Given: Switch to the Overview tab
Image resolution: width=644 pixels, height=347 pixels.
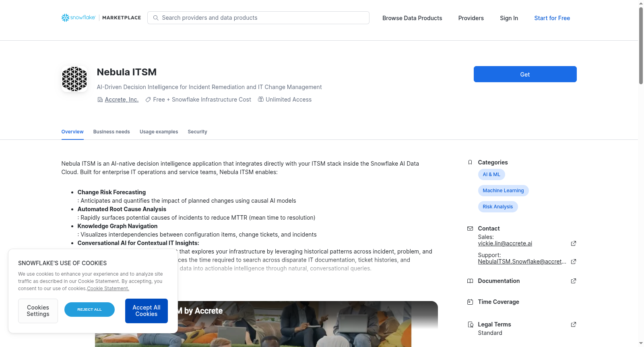Looking at the screenshot, I should 72,132.
